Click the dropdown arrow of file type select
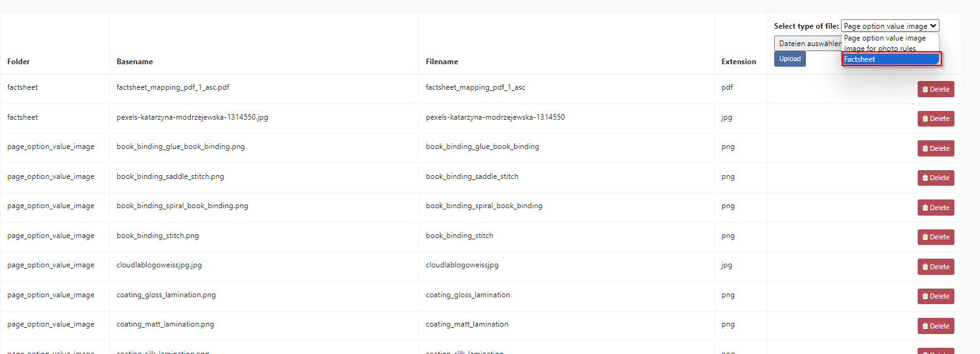Viewport: 980px width, 354px height. point(933,26)
